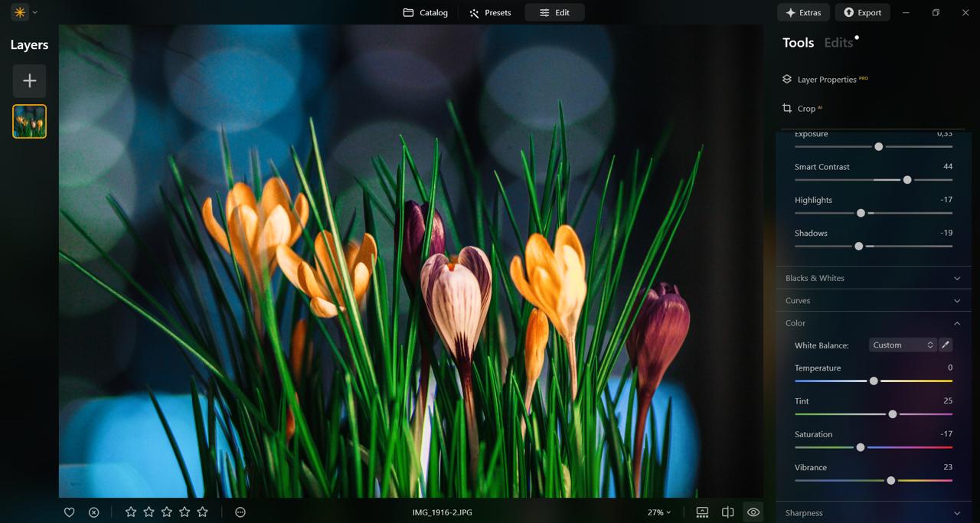Open the Extras button
980x523 pixels.
pyautogui.click(x=802, y=12)
